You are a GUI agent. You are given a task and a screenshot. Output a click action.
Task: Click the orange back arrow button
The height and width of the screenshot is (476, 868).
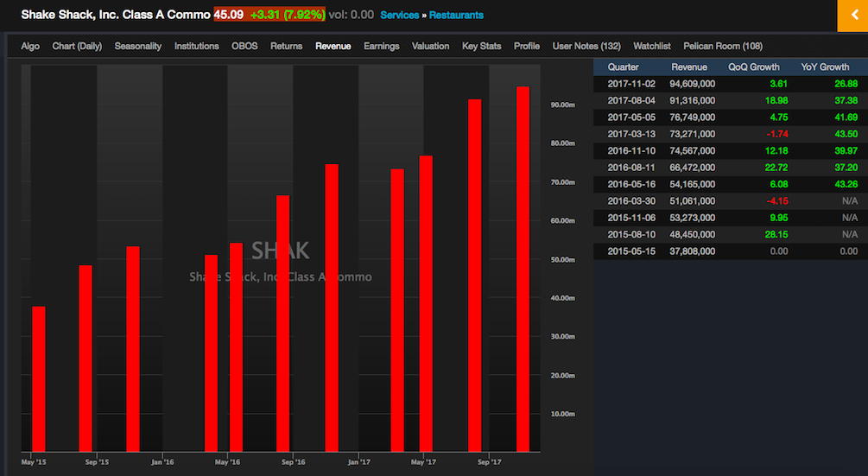tap(852, 16)
